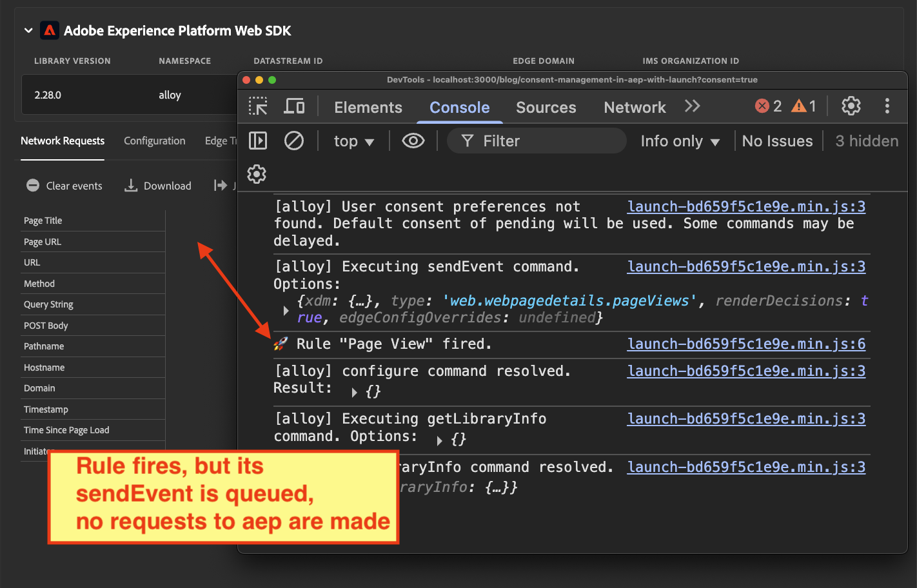Open launch min.js:6 link for Page View rule
Screen dimensions: 917x588
[x=746, y=344]
